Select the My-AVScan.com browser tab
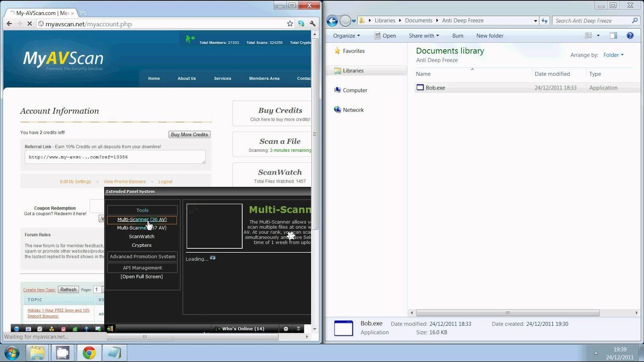 40,13
